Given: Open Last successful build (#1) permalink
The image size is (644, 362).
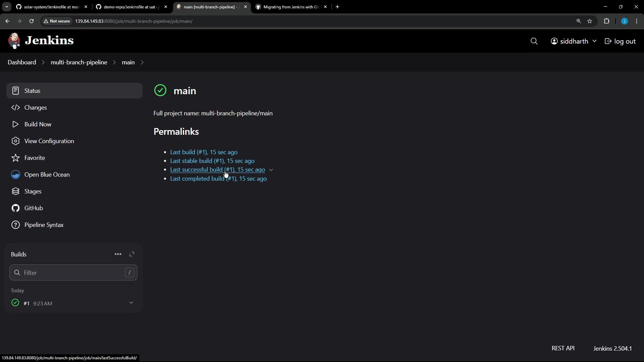Looking at the screenshot, I should [x=218, y=170].
